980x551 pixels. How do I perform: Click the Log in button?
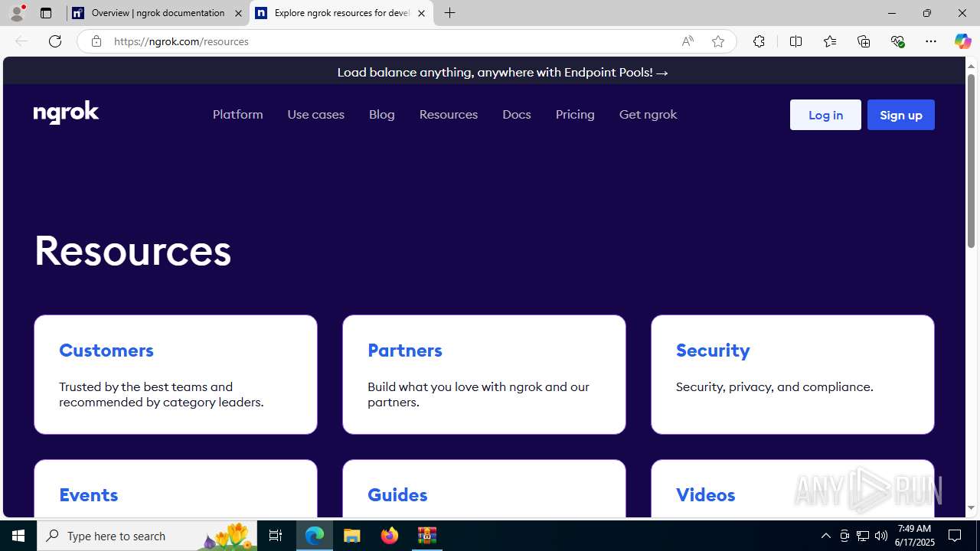tap(825, 115)
